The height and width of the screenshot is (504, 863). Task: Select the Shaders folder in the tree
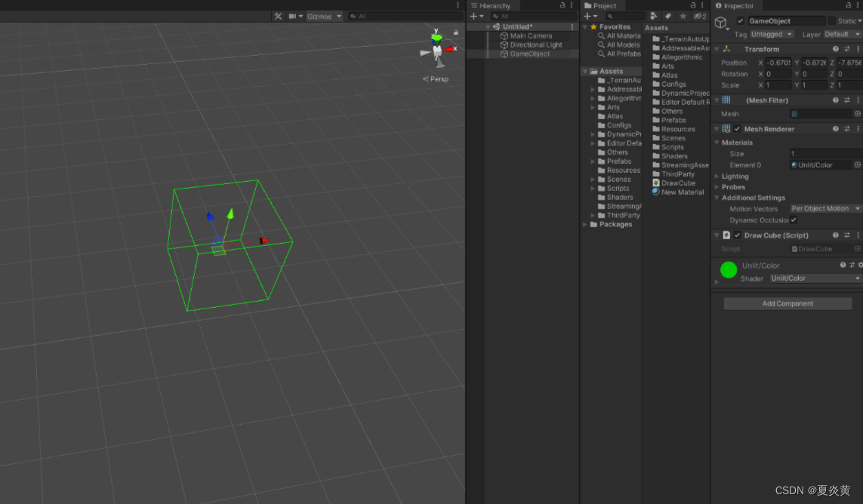point(620,198)
